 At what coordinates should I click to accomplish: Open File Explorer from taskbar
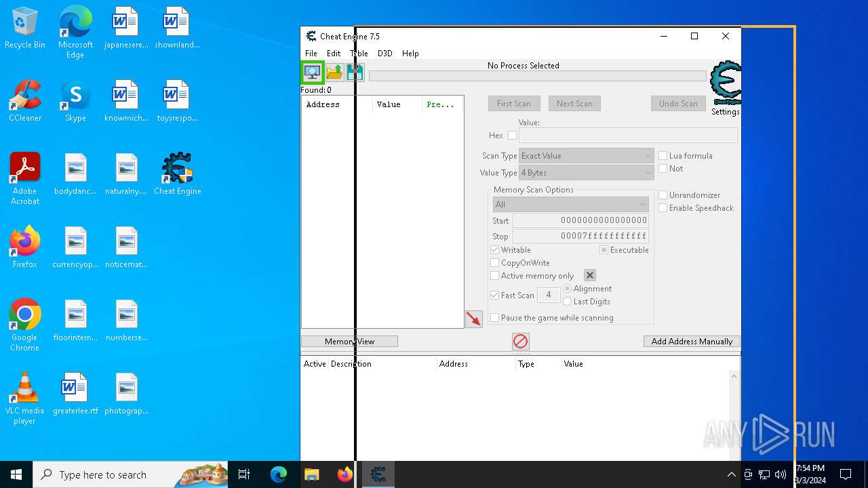(312, 474)
